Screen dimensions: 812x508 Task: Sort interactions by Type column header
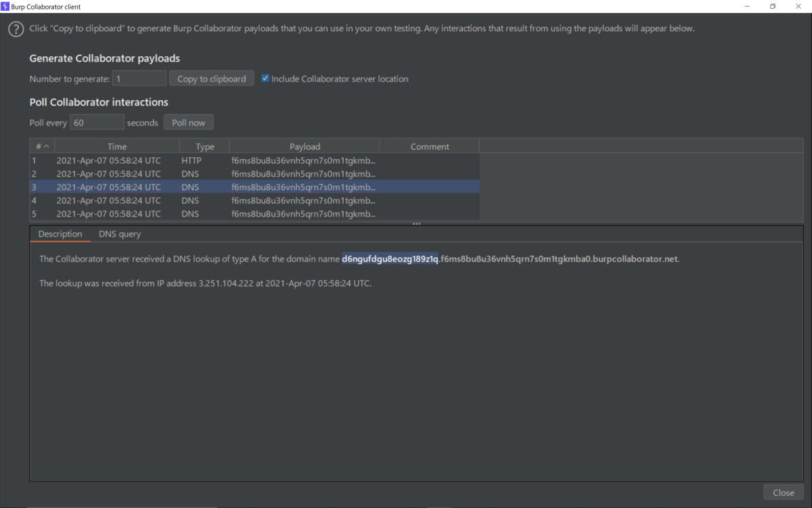coord(205,146)
